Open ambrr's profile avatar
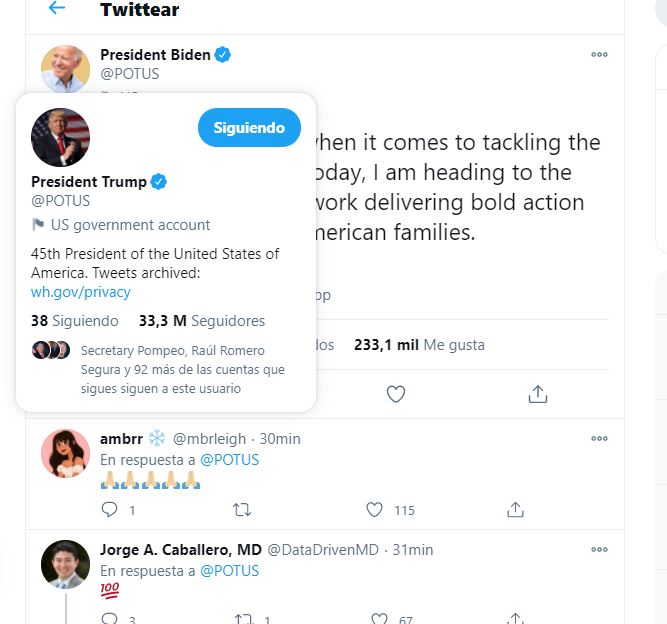Viewport: 667px width, 624px height. pyautogui.click(x=65, y=454)
